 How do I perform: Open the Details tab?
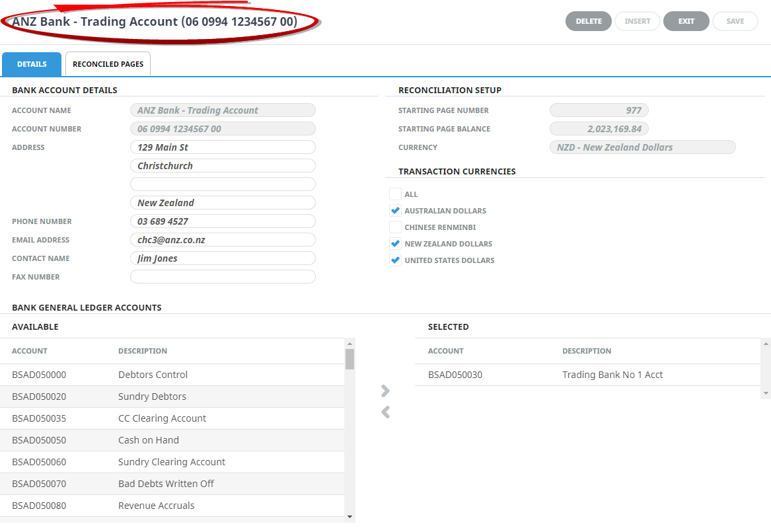point(32,64)
